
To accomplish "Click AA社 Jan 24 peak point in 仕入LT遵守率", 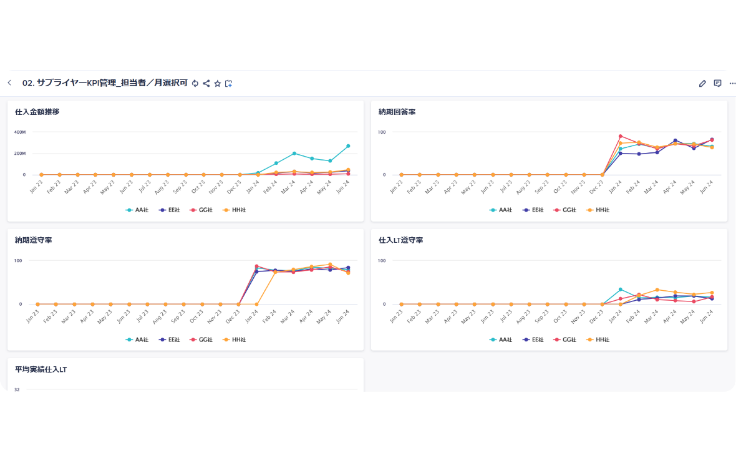I will [x=621, y=290].
